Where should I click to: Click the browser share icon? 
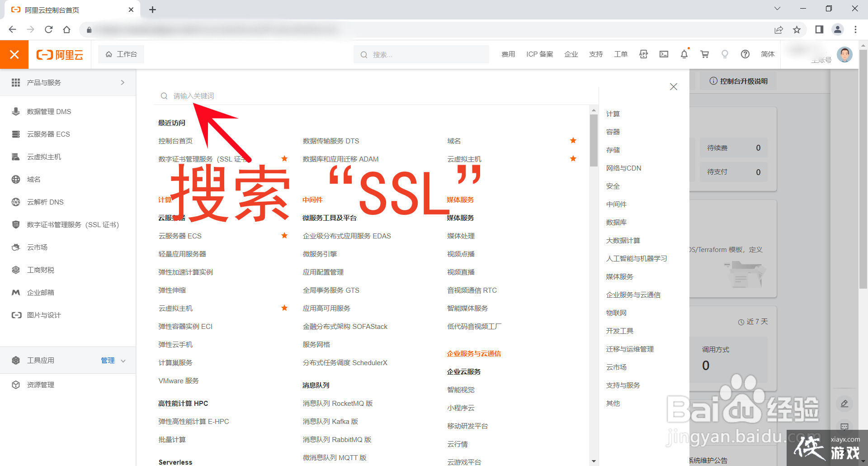coord(778,30)
